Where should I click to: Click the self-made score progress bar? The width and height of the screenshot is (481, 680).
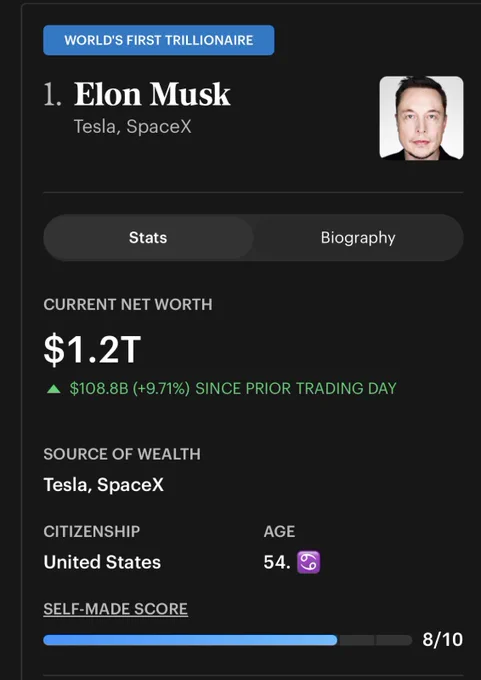tap(228, 640)
